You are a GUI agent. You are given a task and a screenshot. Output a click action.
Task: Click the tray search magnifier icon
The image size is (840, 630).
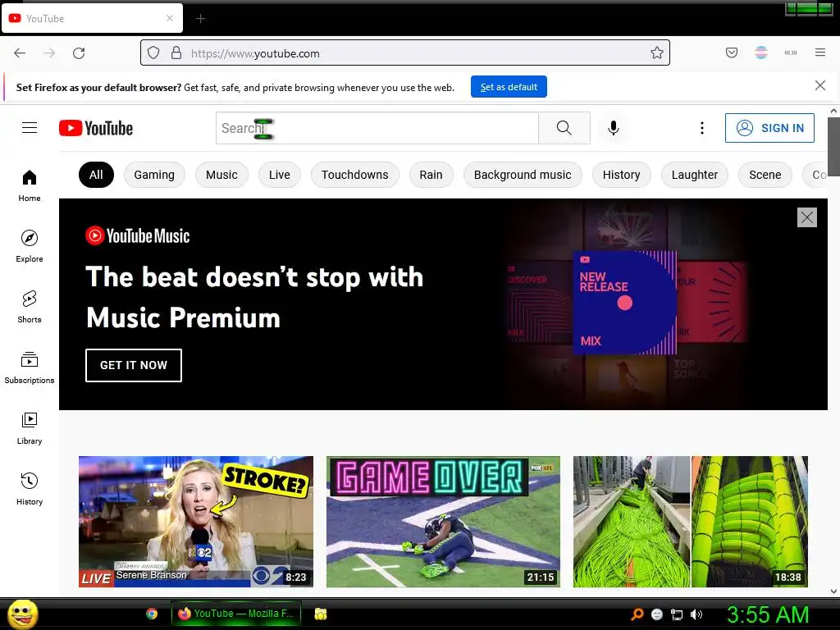pos(637,614)
